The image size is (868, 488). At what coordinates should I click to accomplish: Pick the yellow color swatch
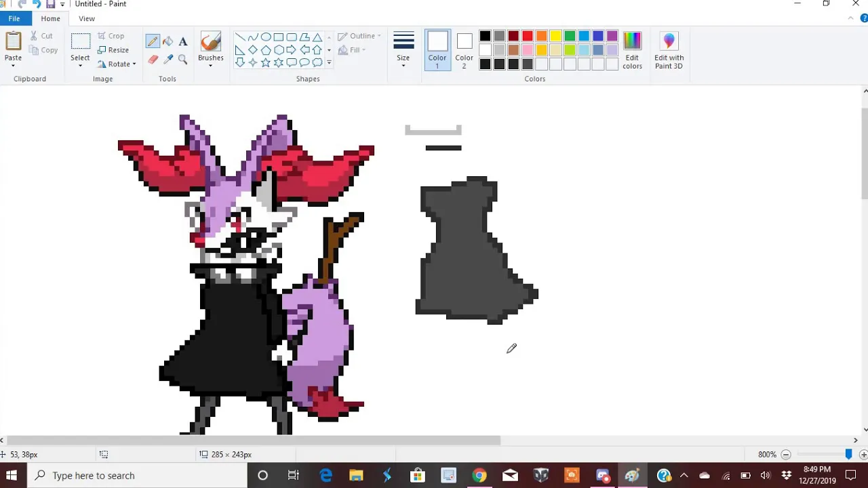tap(556, 36)
